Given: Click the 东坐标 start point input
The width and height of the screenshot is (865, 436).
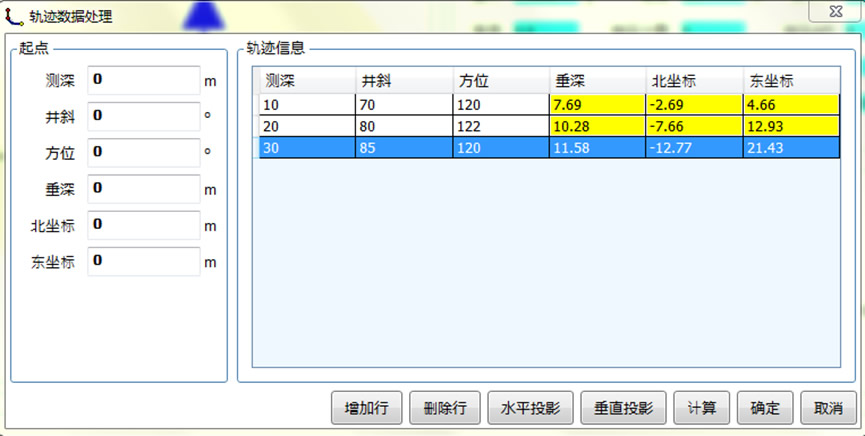Looking at the screenshot, I should pos(144,262).
